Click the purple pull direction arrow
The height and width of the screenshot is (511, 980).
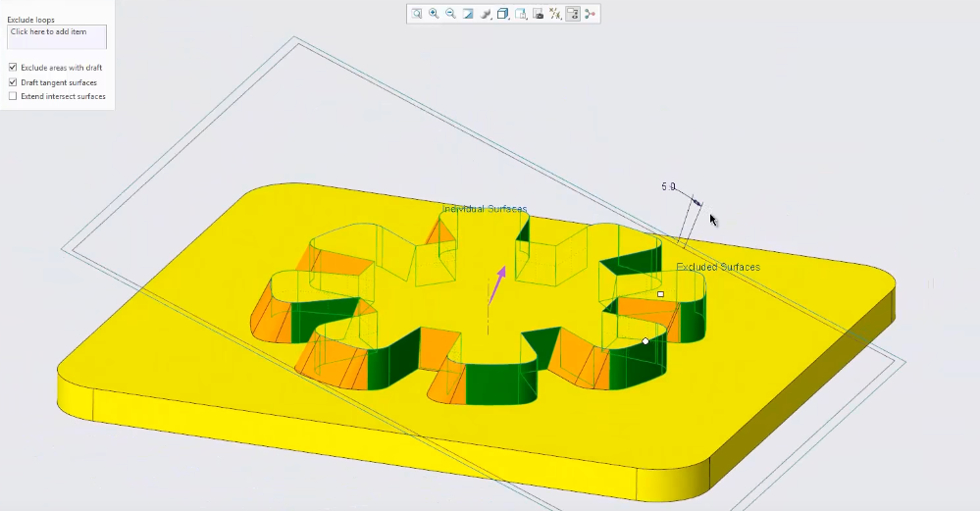(x=499, y=278)
